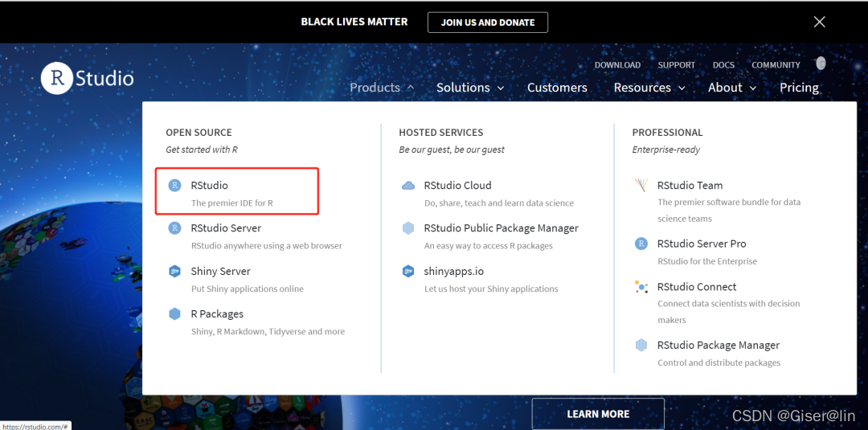Click 'Put Shiny applications online' text
Viewport: 868px width, 430px height.
[248, 289]
